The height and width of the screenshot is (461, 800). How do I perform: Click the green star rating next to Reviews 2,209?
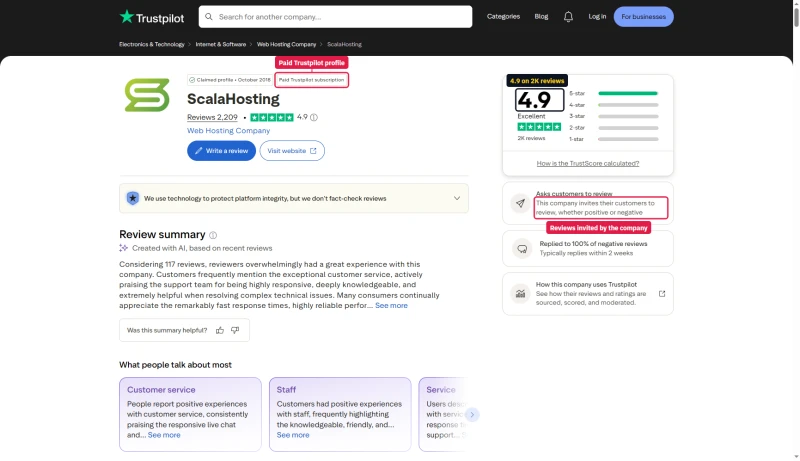(272, 117)
